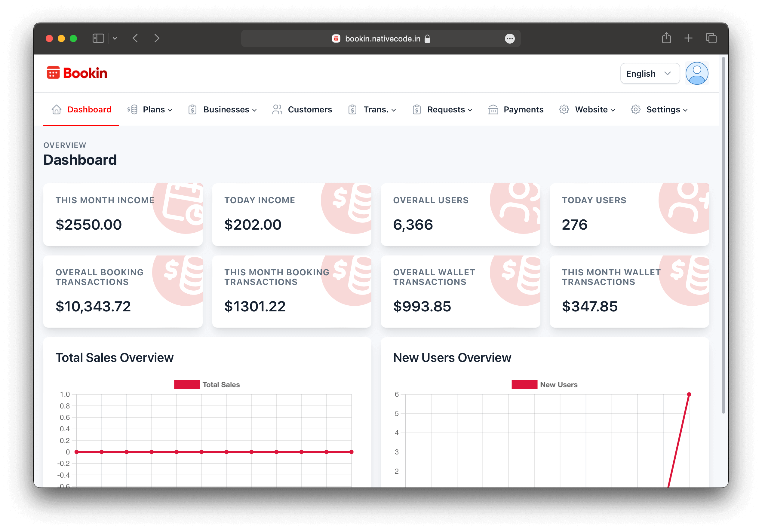Open a new tab with plus icon
Image resolution: width=762 pixels, height=532 pixels.
click(688, 38)
